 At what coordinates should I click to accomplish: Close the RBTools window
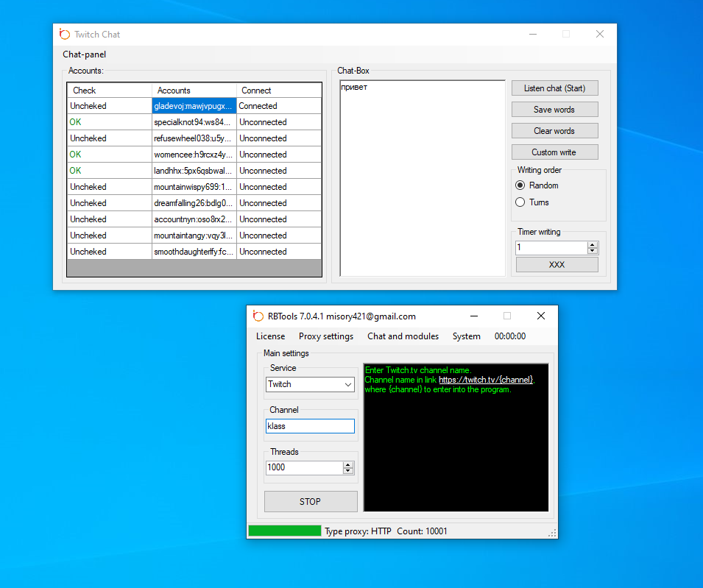pyautogui.click(x=540, y=316)
